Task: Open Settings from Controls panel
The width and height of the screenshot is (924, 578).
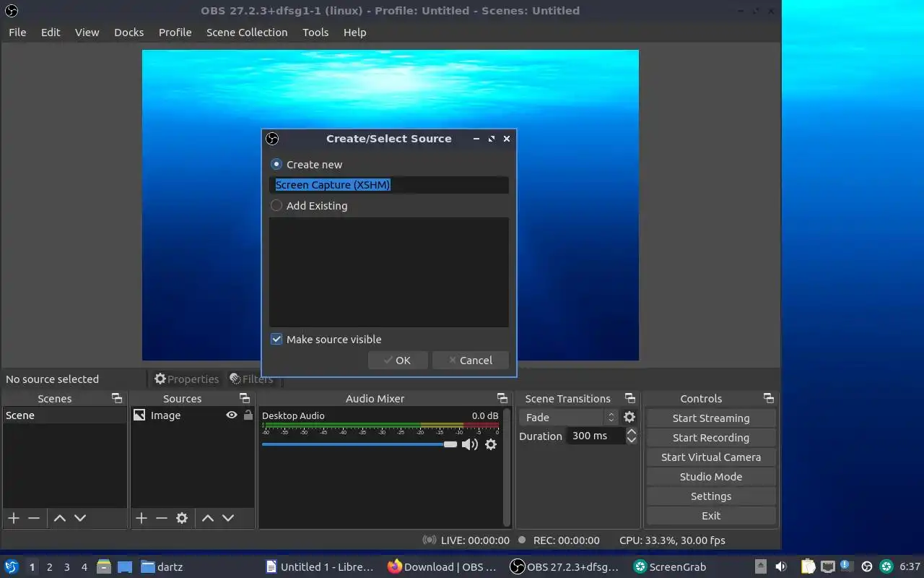Action: 711,496
